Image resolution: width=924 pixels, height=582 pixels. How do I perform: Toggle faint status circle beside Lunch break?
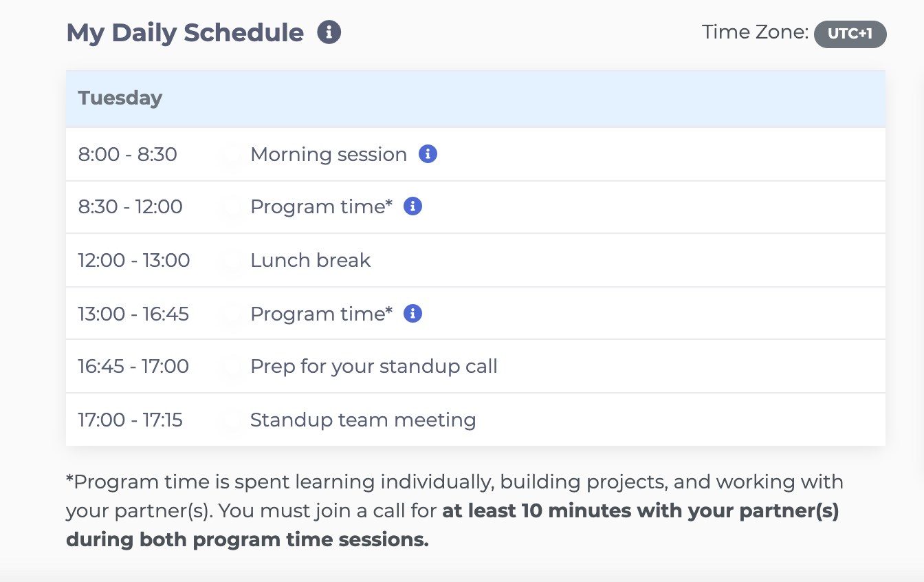(232, 261)
